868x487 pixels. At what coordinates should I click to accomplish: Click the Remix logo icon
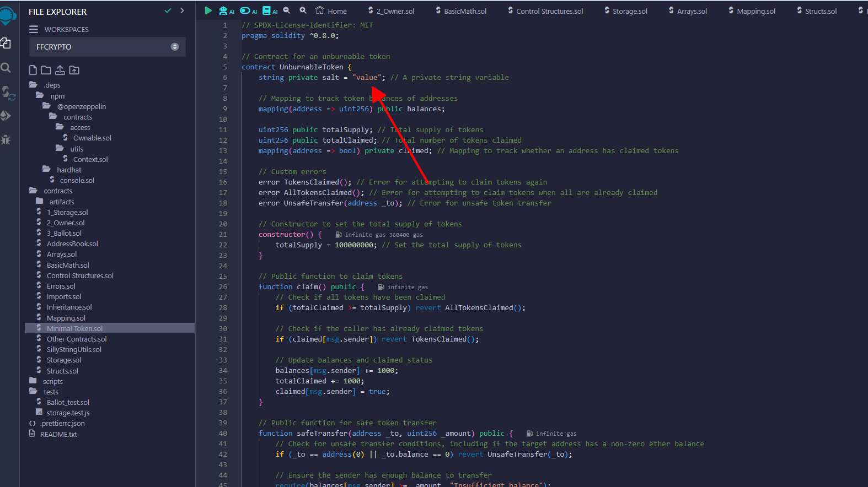7,15
